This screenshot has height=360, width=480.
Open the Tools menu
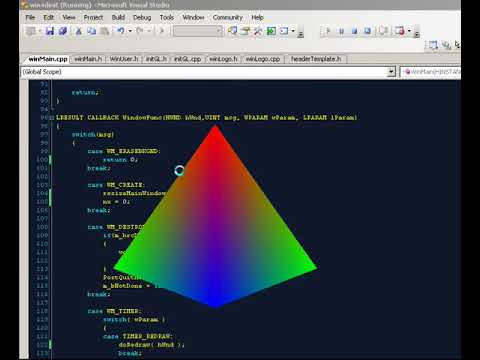(167, 17)
